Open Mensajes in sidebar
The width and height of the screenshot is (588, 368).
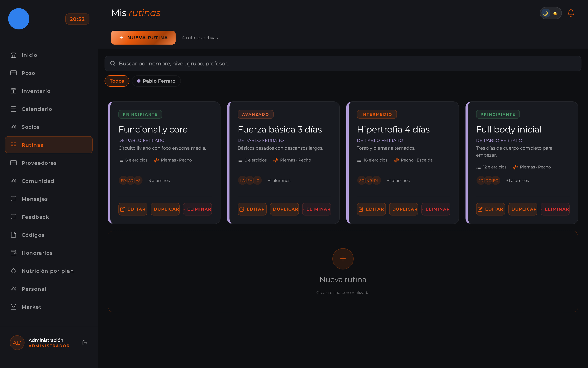click(x=49, y=199)
